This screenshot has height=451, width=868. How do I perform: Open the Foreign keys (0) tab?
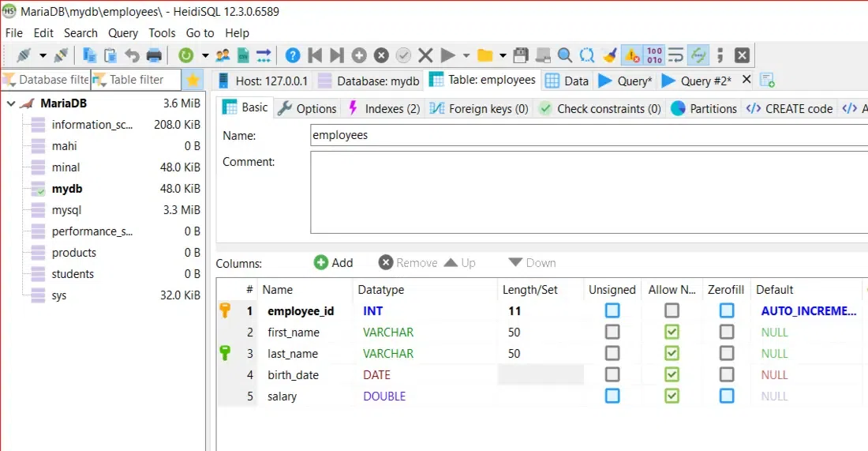pos(480,108)
